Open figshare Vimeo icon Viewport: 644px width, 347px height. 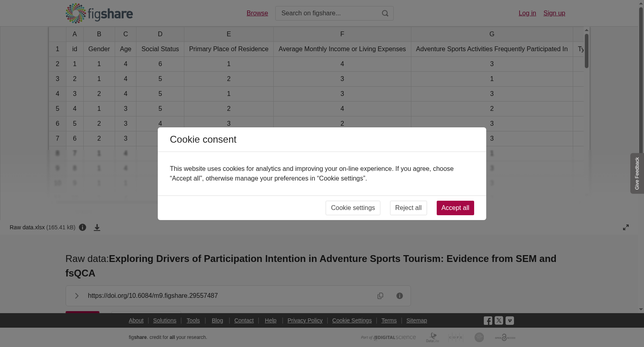point(510,321)
